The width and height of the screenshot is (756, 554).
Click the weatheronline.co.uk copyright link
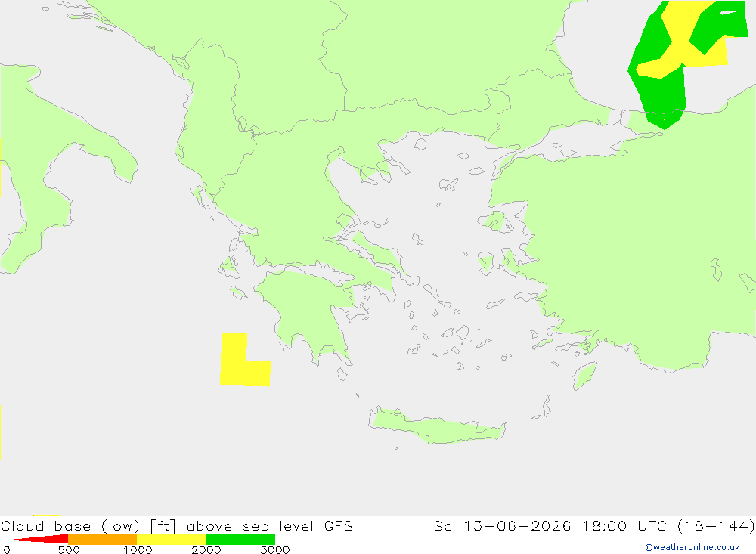[692, 547]
